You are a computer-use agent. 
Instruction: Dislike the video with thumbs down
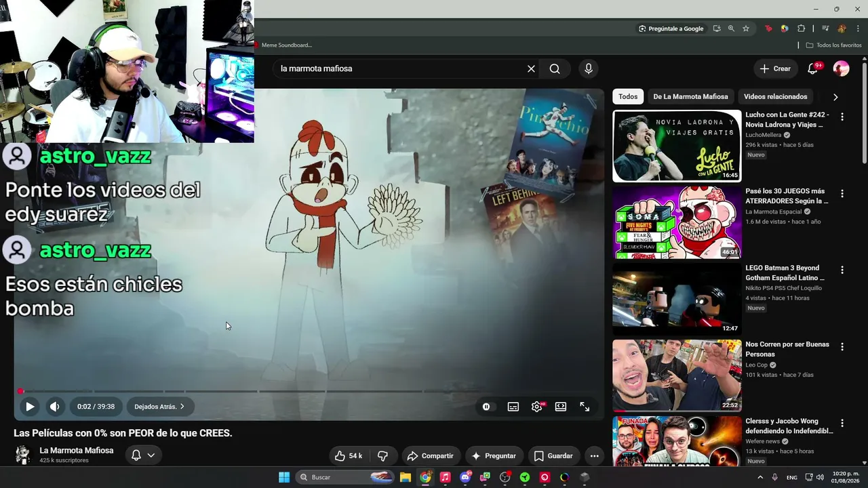382,456
